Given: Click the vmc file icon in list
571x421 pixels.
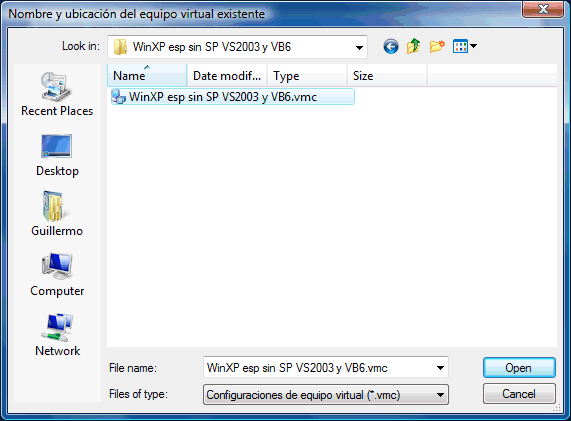Looking at the screenshot, I should tap(118, 97).
